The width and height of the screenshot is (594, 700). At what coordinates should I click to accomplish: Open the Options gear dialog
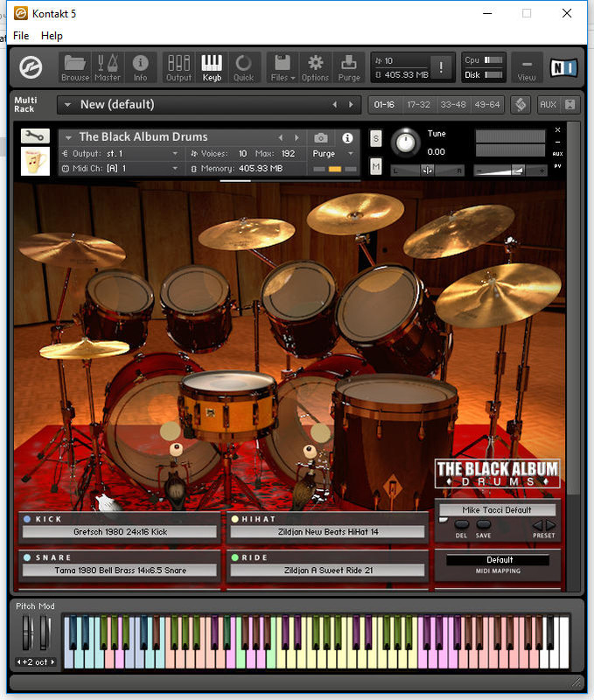tap(315, 68)
